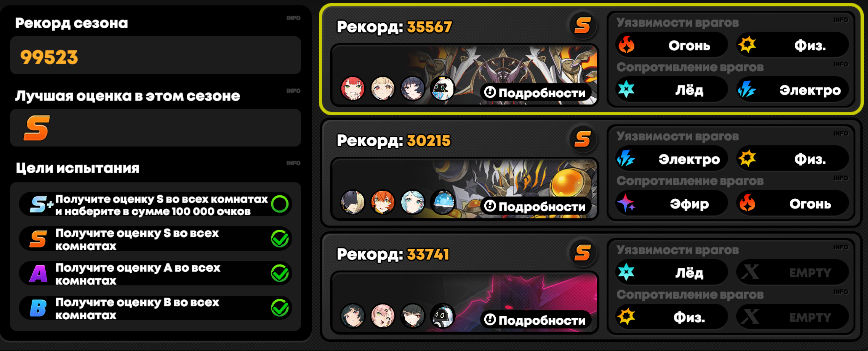The width and height of the screenshot is (868, 351).
Task: Click the season record value 99523 field
Action: point(155,55)
